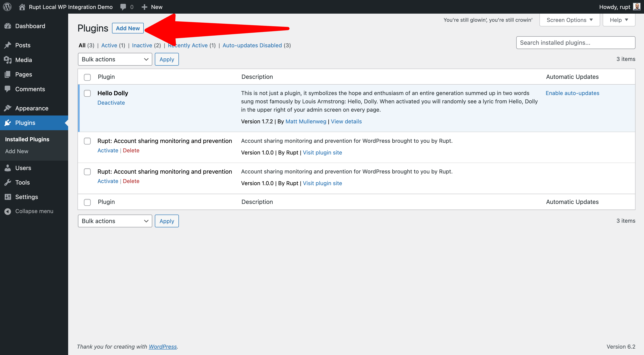Filter the plugin list by Inactive
644x355 pixels.
pos(142,45)
